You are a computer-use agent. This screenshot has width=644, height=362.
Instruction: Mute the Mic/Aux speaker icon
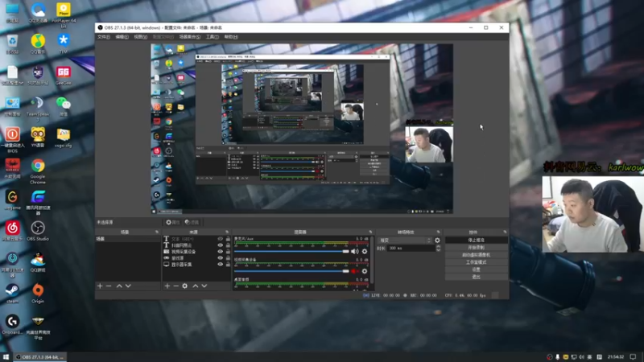click(355, 251)
